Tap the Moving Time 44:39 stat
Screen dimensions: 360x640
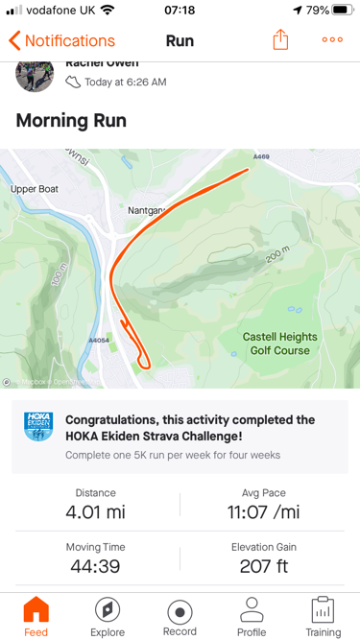(x=96, y=558)
